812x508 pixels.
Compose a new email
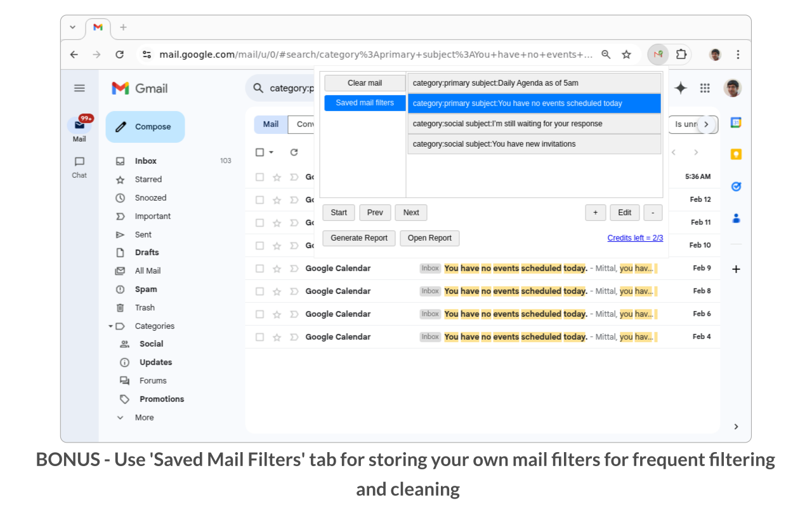[145, 127]
